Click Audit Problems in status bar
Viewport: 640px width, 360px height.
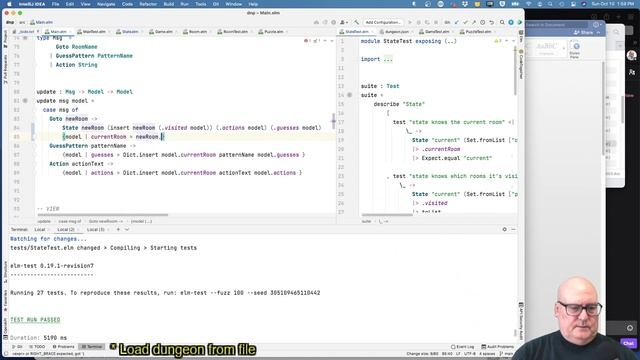[x=498, y=347]
